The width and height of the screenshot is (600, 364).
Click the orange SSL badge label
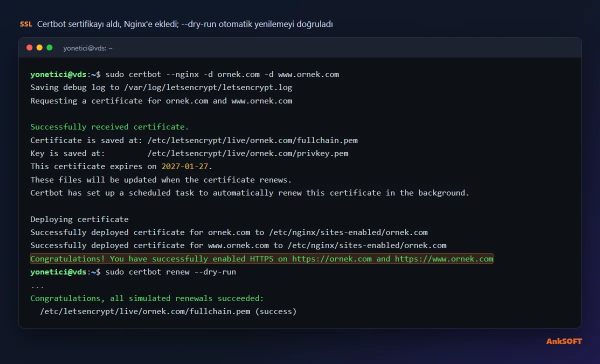[x=26, y=24]
